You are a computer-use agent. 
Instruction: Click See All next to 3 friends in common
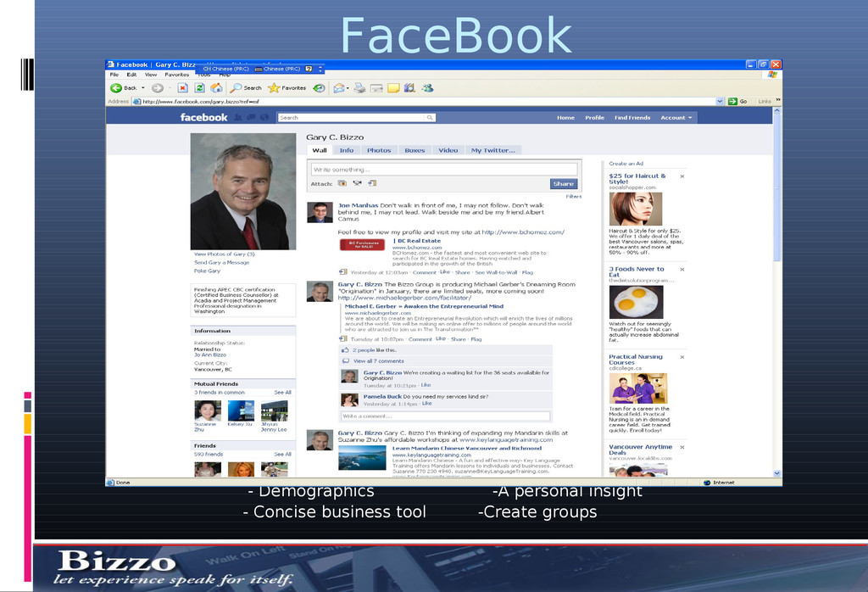(x=282, y=392)
